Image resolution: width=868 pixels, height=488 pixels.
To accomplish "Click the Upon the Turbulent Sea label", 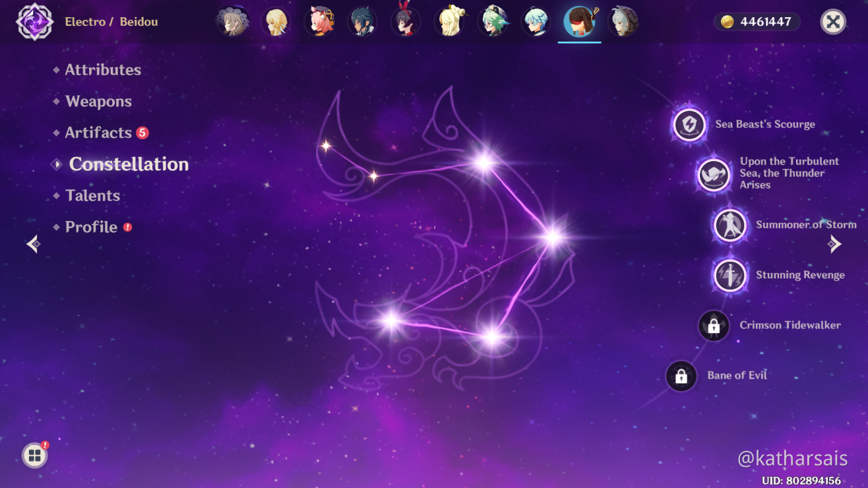I will 790,173.
